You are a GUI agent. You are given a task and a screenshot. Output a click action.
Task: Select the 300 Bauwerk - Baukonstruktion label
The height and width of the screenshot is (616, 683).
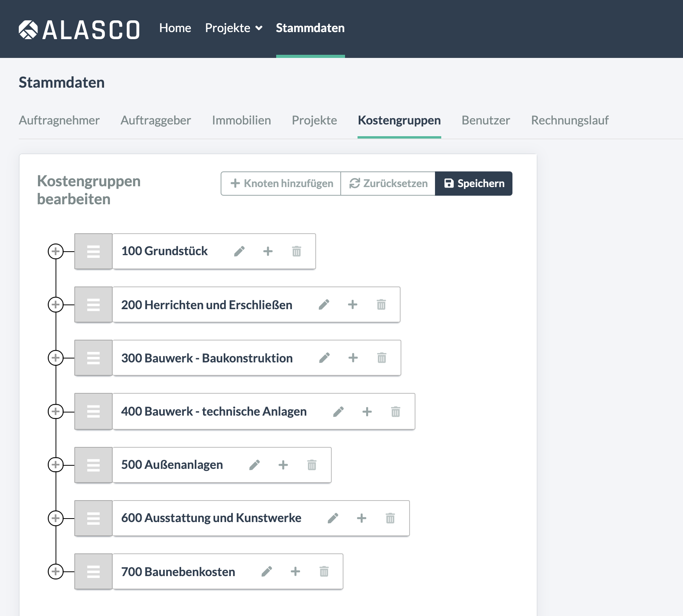coord(207,358)
